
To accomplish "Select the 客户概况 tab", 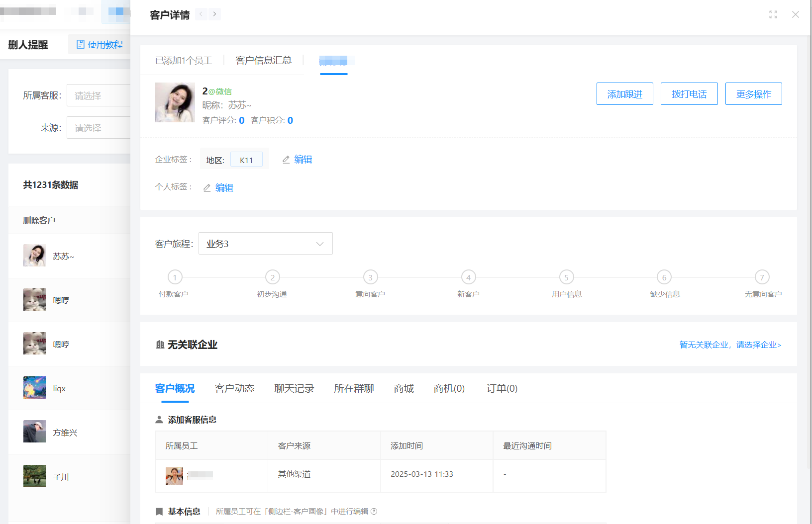I will (175, 388).
